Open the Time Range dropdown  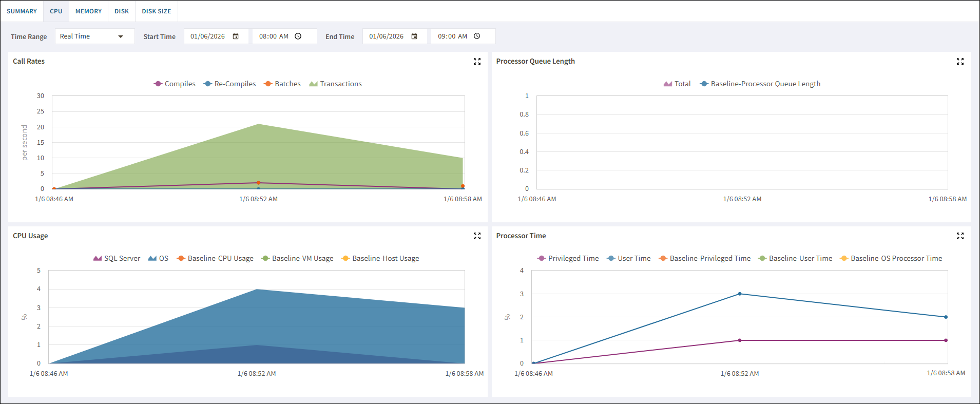tap(94, 36)
